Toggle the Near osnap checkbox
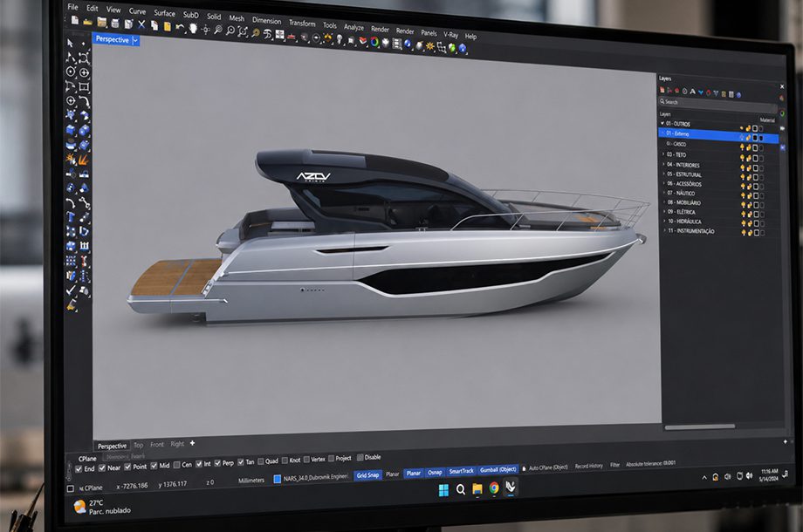This screenshot has height=532, width=803. coord(102,467)
